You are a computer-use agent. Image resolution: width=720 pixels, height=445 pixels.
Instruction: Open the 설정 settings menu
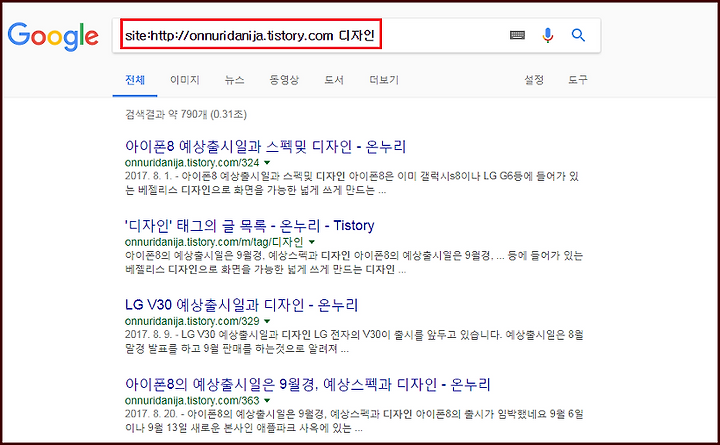pos(534,80)
